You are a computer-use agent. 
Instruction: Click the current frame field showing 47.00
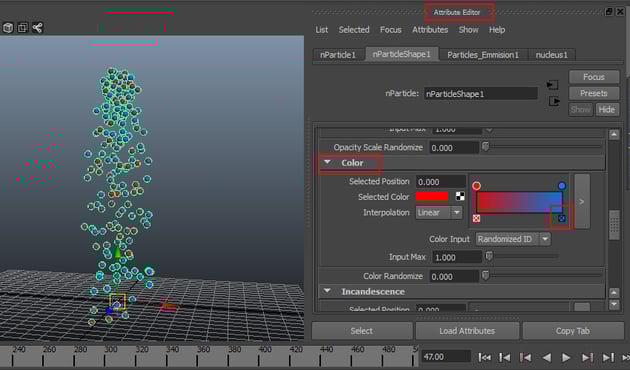446,357
